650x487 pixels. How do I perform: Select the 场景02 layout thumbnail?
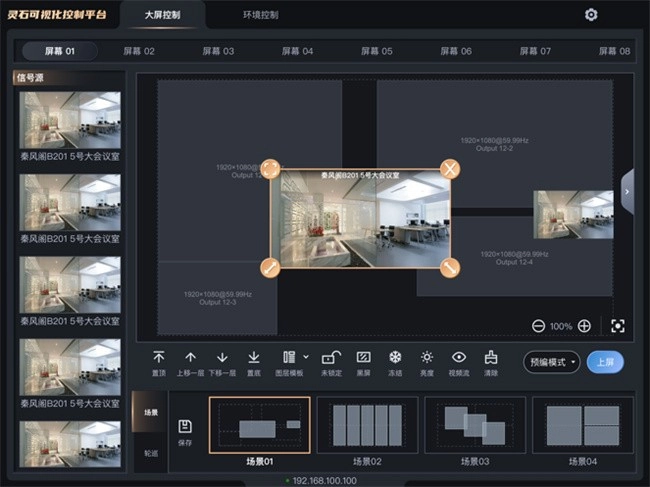pos(368,428)
